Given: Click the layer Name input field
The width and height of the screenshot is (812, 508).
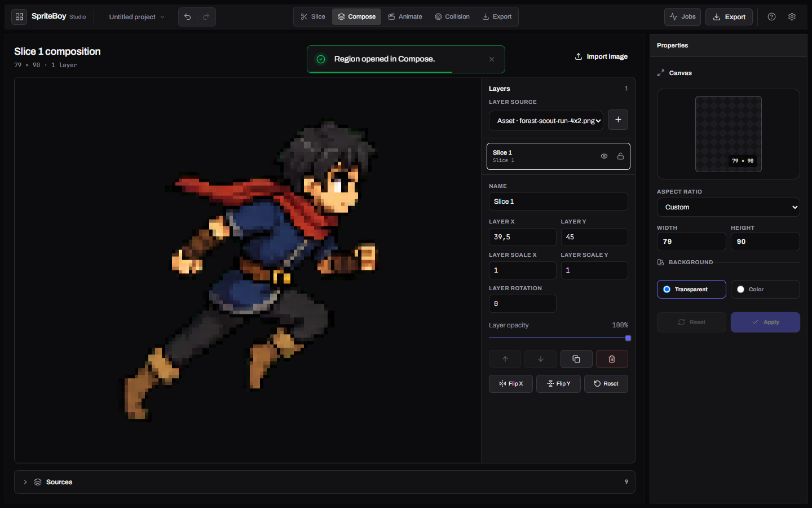Looking at the screenshot, I should [558, 202].
